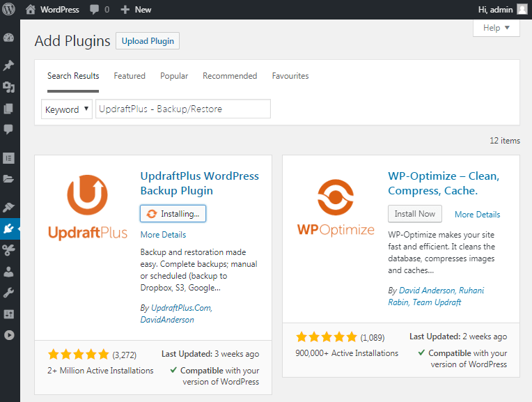The image size is (532, 402).
Task: Click the UpdraftPlus plugin logo
Action: click(88, 207)
